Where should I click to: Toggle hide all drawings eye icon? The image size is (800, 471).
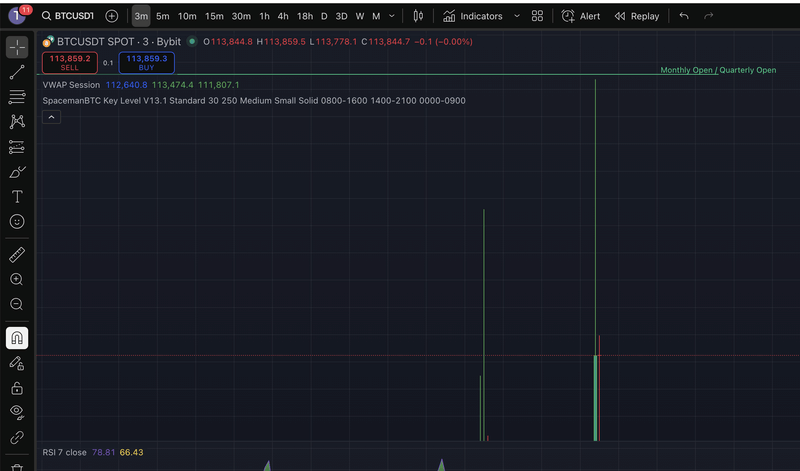point(17,412)
